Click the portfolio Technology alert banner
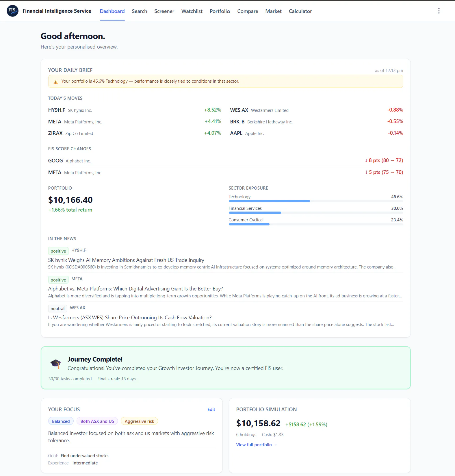This screenshot has height=476, width=455. pyautogui.click(x=226, y=82)
